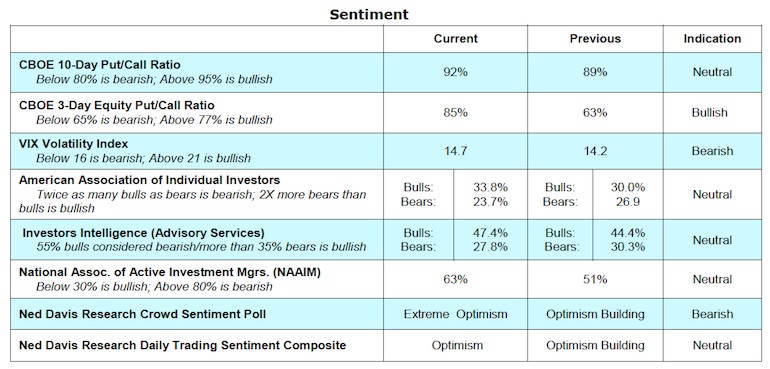Image resolution: width=770 pixels, height=369 pixels.
Task: Click the 14.2 previous VIX value
Action: tap(595, 151)
